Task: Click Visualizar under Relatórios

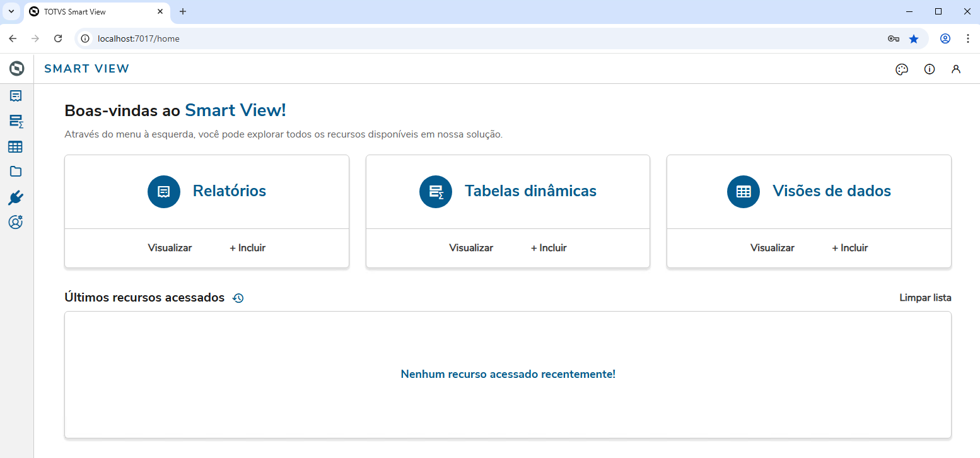Action: (170, 248)
